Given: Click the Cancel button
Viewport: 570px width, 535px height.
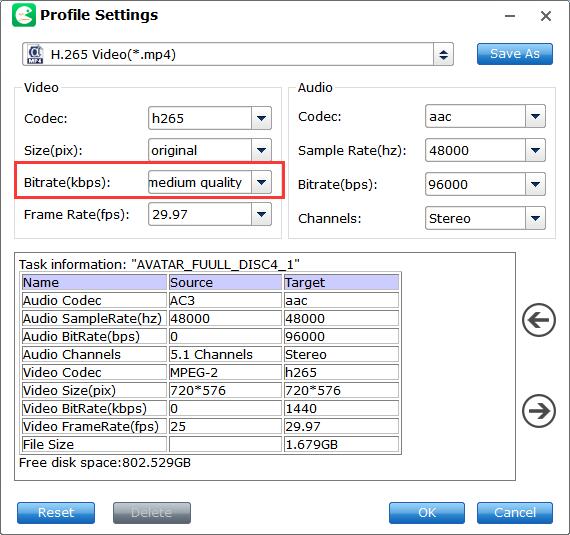Looking at the screenshot, I should pos(515,513).
